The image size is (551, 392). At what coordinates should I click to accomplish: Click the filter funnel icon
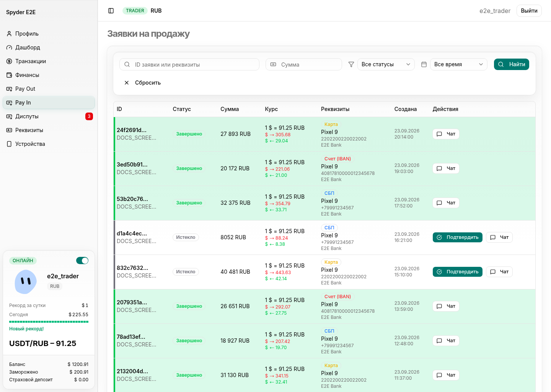351,64
